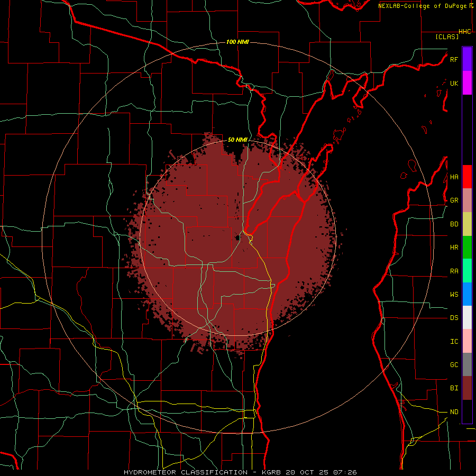
Task: Click the "IC" legend label
Action: click(x=454, y=342)
